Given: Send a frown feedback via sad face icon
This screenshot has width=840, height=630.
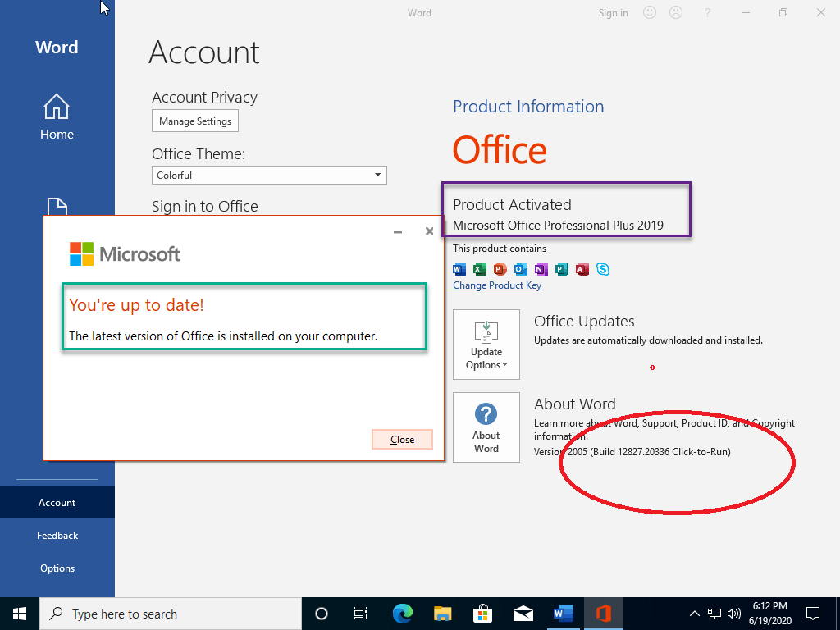Looking at the screenshot, I should [676, 12].
